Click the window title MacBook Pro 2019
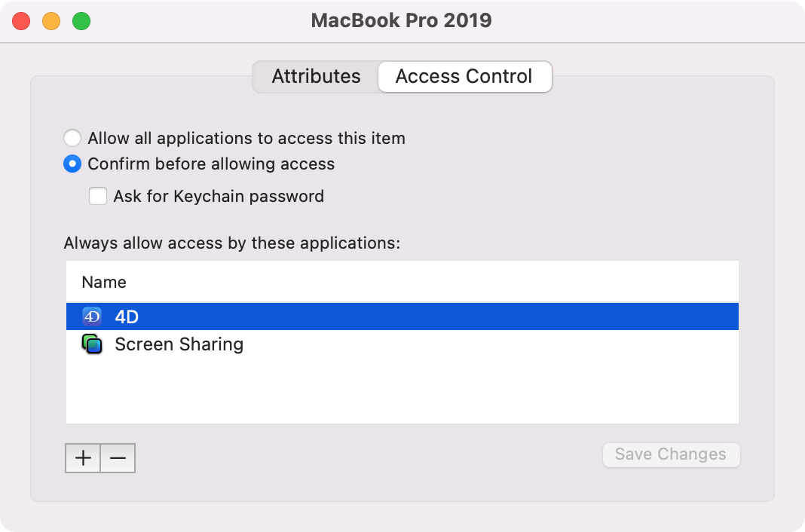The height and width of the screenshot is (532, 805). 402,20
